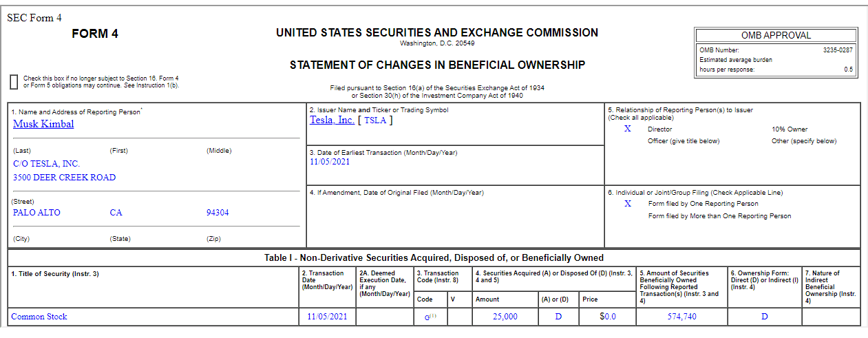Click the X beside Form filed by One Reporting Person

(x=627, y=204)
